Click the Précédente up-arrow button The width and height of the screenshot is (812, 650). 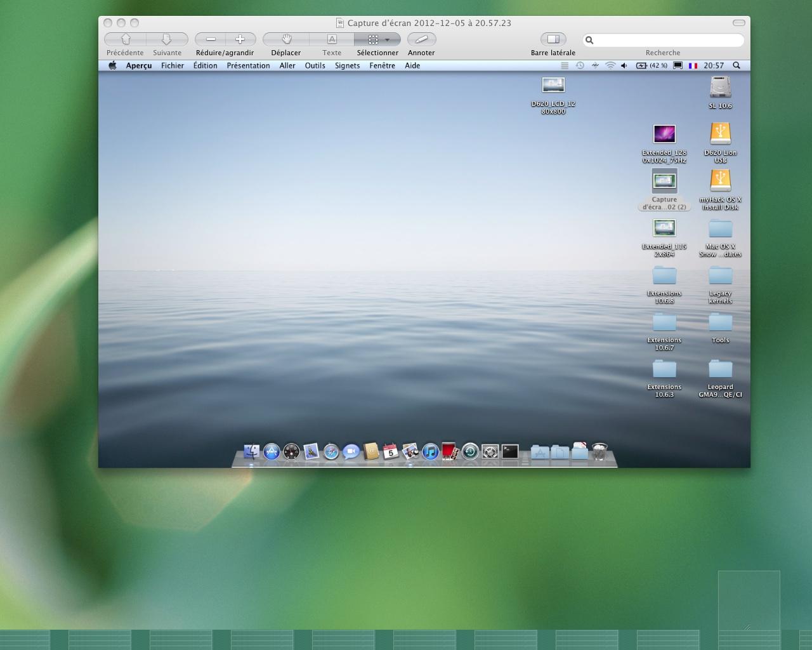pyautogui.click(x=126, y=39)
